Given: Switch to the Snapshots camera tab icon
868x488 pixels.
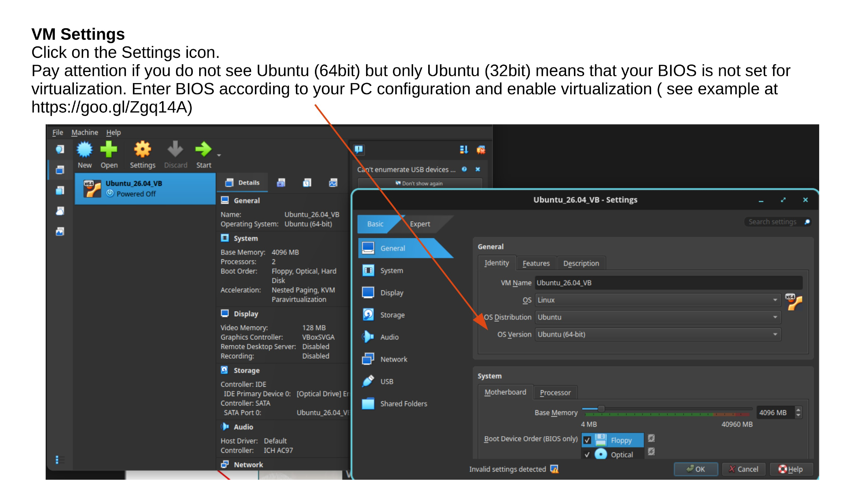Looking at the screenshot, I should 281,183.
